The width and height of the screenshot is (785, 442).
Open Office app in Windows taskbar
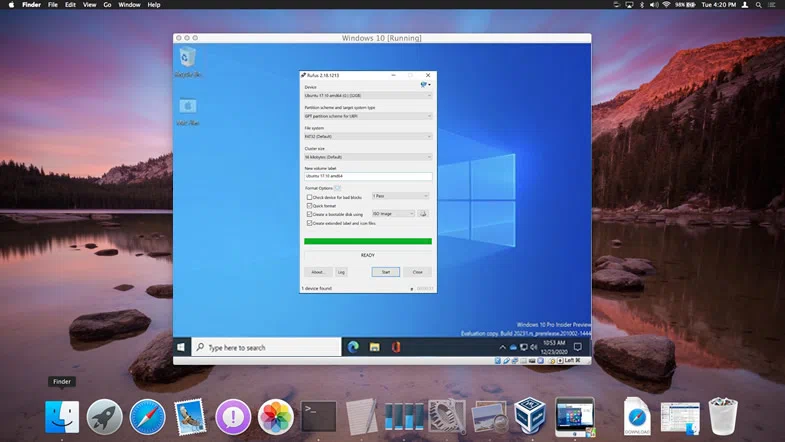[x=396, y=347]
